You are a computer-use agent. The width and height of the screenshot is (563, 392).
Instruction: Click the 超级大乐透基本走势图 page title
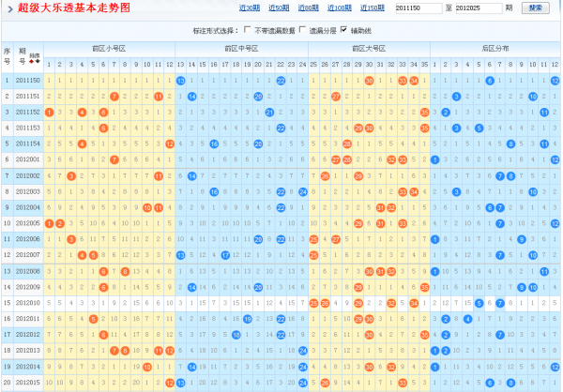74,8
